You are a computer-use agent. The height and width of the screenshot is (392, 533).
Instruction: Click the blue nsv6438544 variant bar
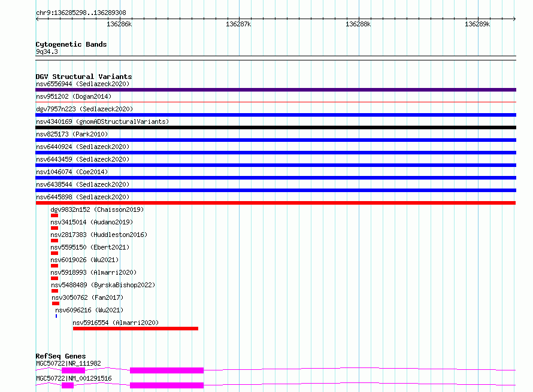[275, 190]
